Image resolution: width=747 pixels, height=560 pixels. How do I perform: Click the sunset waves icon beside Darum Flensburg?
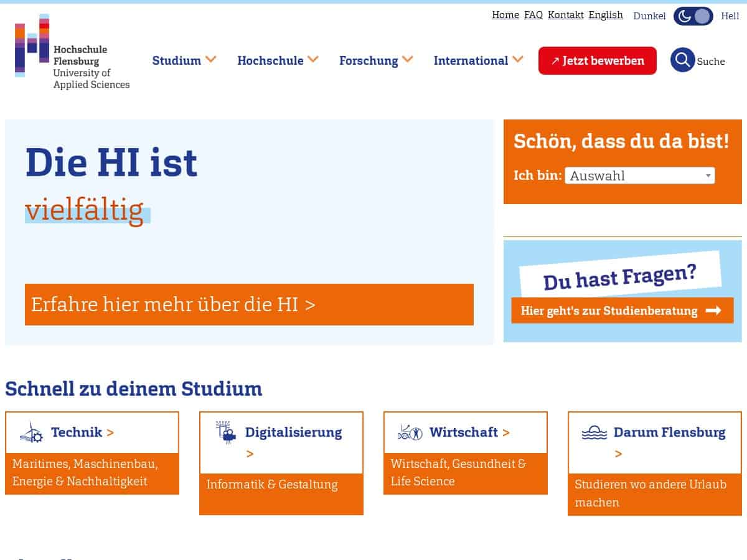[x=594, y=432]
